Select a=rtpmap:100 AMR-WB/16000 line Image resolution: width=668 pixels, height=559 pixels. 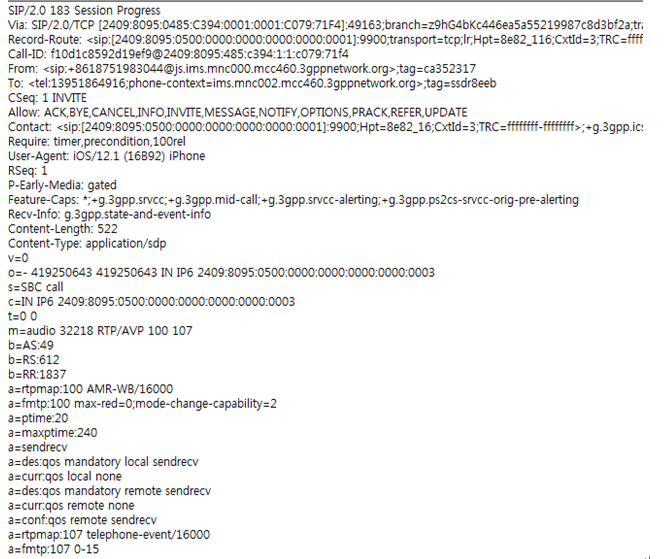90,389
